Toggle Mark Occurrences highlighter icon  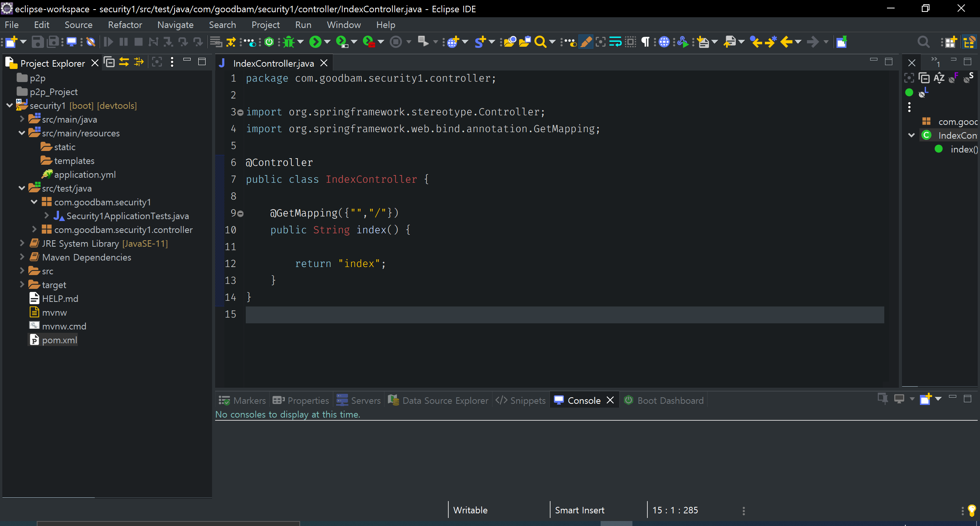click(586, 42)
